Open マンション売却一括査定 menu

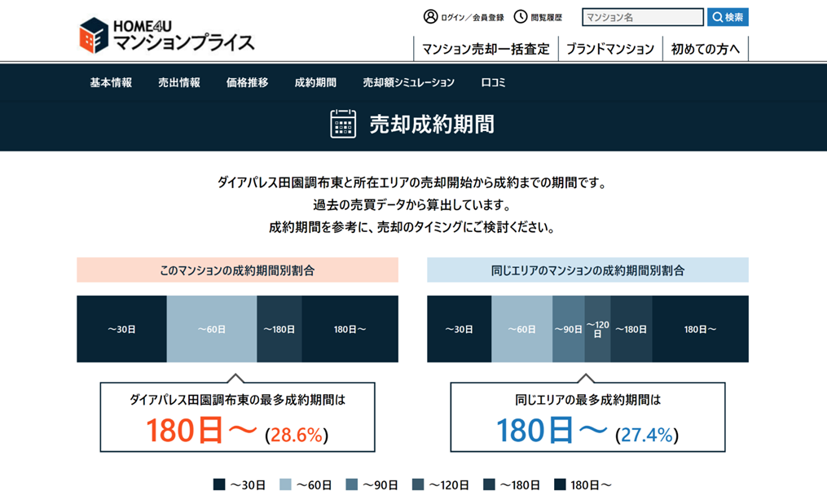point(486,49)
